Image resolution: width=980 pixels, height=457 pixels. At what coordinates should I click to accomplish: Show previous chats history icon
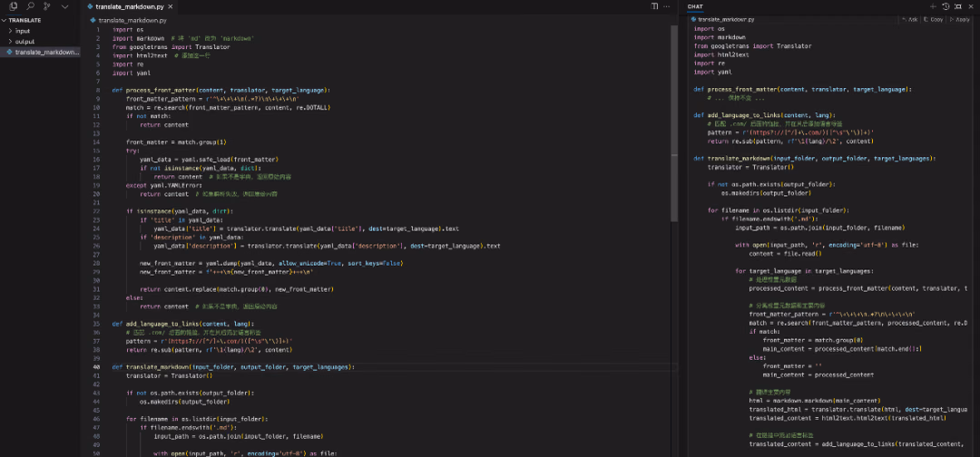point(946,6)
